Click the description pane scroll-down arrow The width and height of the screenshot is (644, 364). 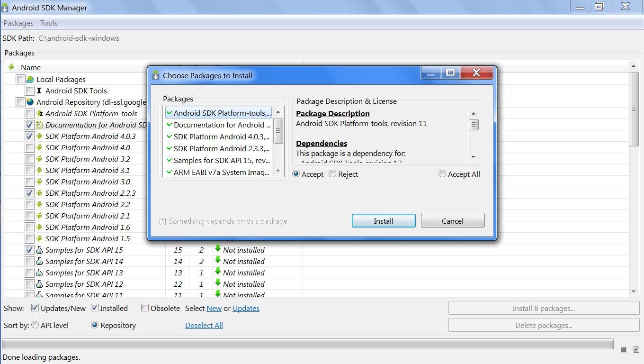(x=474, y=157)
